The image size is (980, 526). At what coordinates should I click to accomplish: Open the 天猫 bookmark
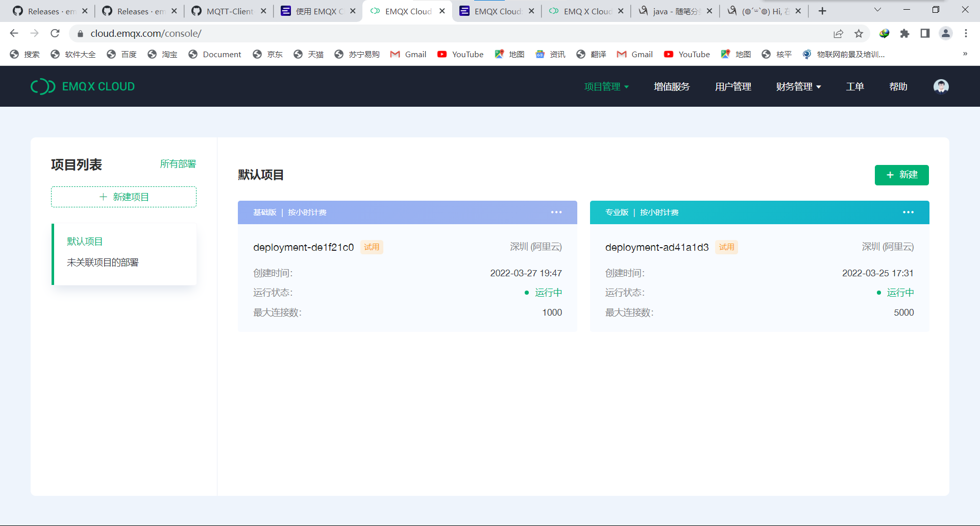click(x=308, y=54)
